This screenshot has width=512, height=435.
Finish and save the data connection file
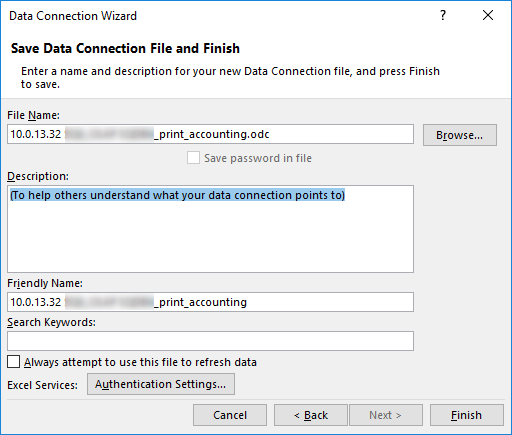tap(467, 415)
